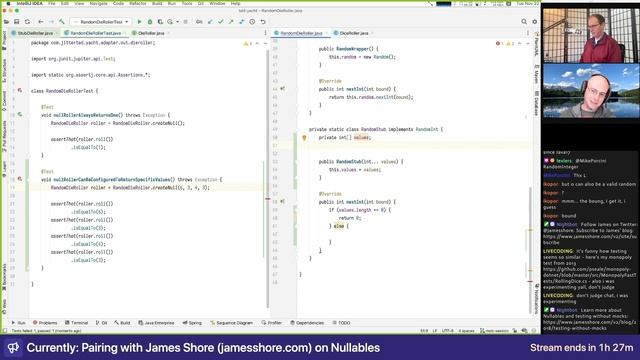The image size is (640, 360).
Task: Click the Git commit checkmark icon
Action: (x=221, y=22)
